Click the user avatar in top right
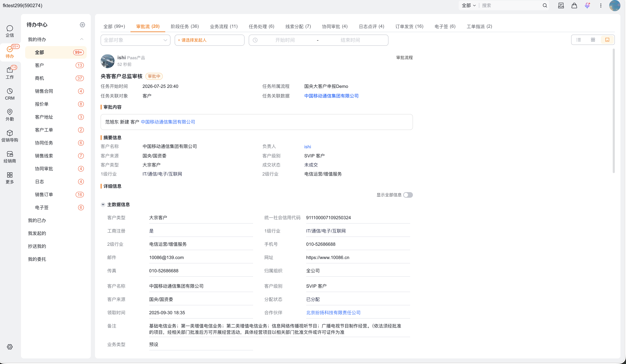 (615, 5)
